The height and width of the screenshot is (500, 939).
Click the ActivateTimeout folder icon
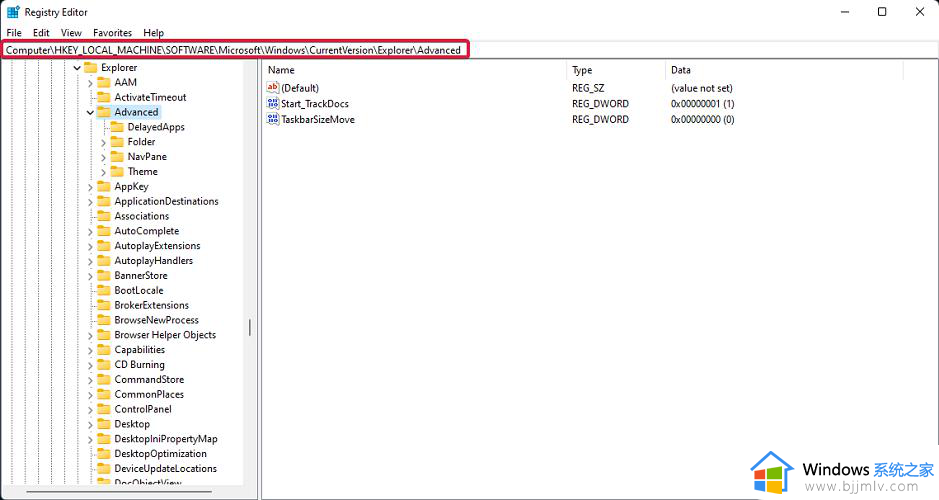[x=104, y=97]
